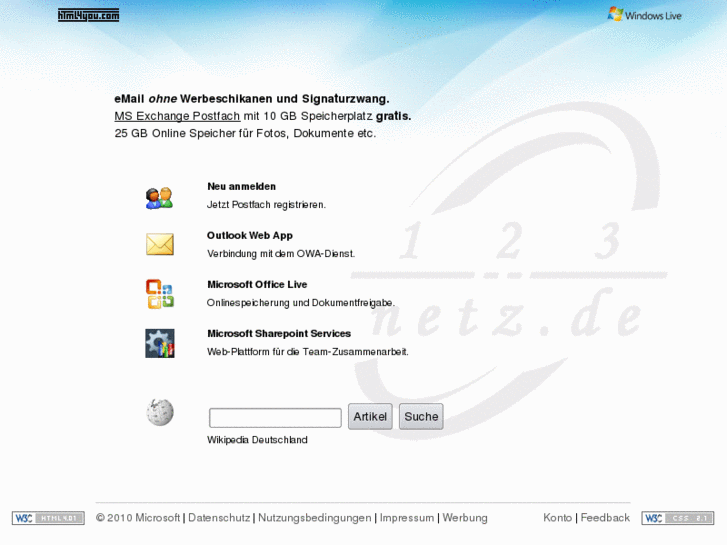727x545 pixels.
Task: Open the Nutzungsbedingungen footer link
Action: click(x=315, y=518)
